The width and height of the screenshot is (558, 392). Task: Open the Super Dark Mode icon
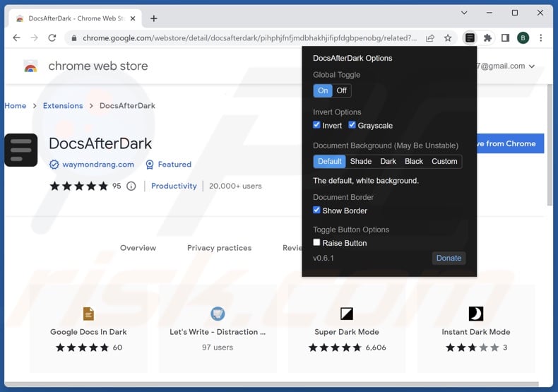(x=347, y=314)
